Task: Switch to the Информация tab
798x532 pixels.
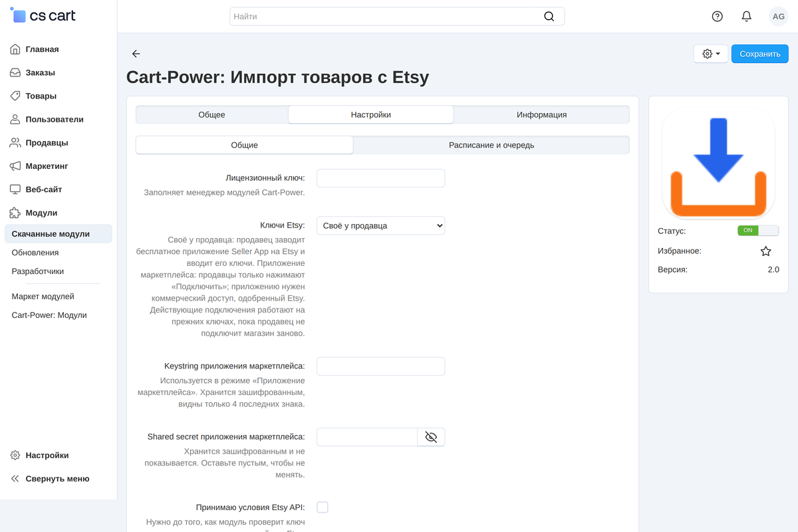Action: pyautogui.click(x=541, y=114)
